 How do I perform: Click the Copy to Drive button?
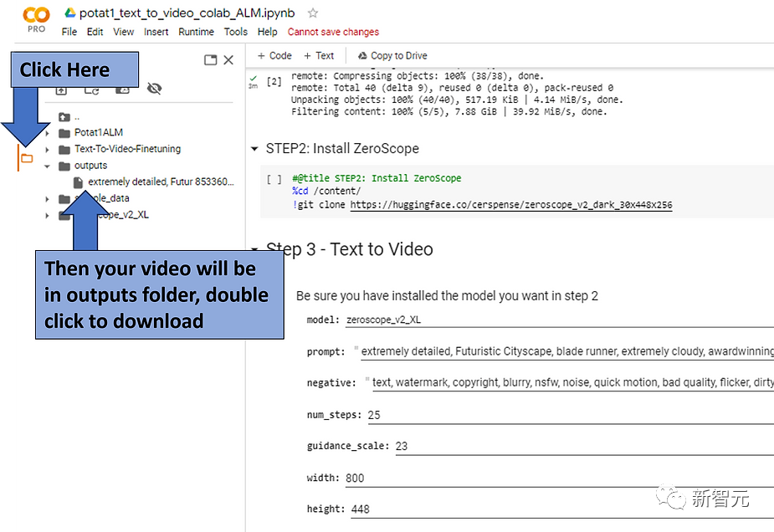tap(392, 56)
